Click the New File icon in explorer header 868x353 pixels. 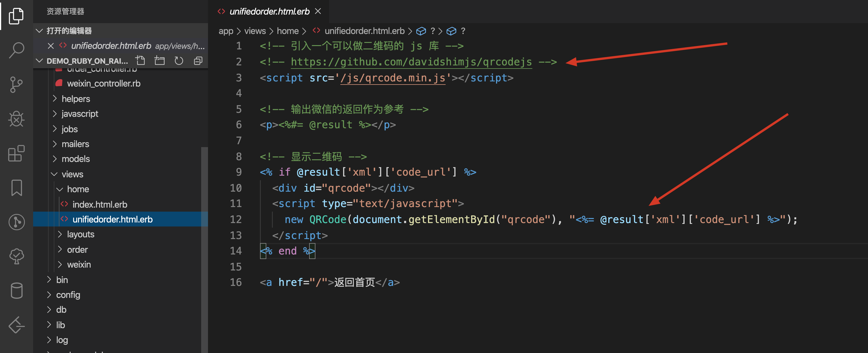140,61
